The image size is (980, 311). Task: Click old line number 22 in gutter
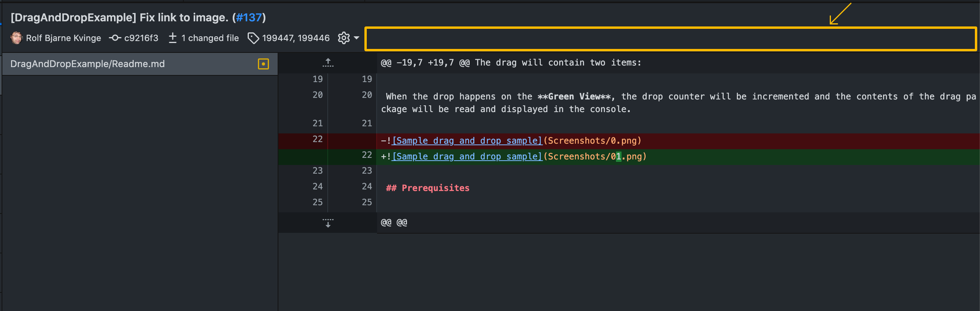[317, 139]
